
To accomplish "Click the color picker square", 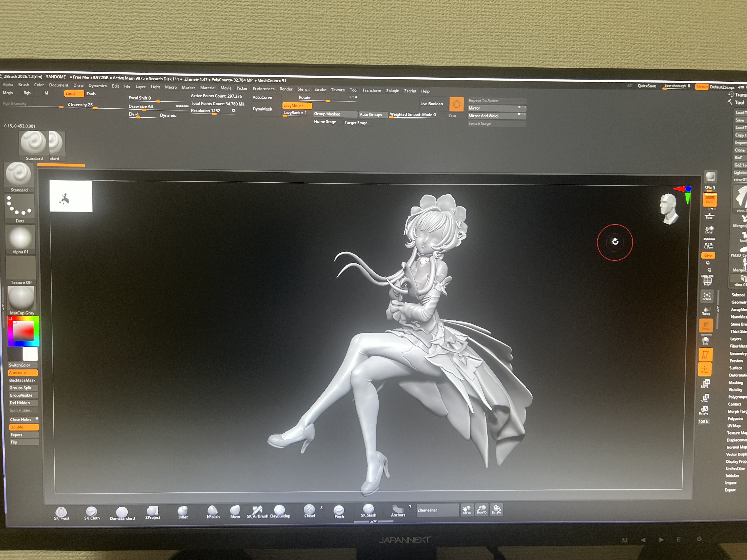I will [23, 331].
